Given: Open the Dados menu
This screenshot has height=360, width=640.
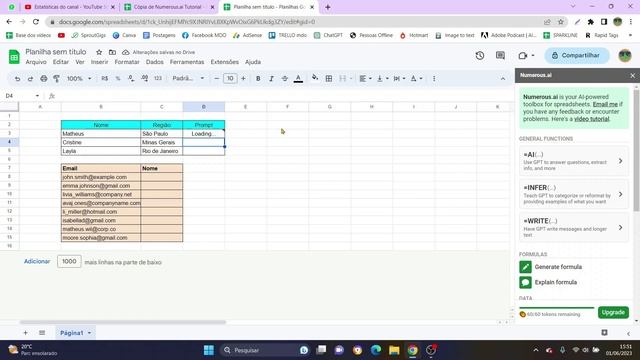Looking at the screenshot, I should coord(155,62).
